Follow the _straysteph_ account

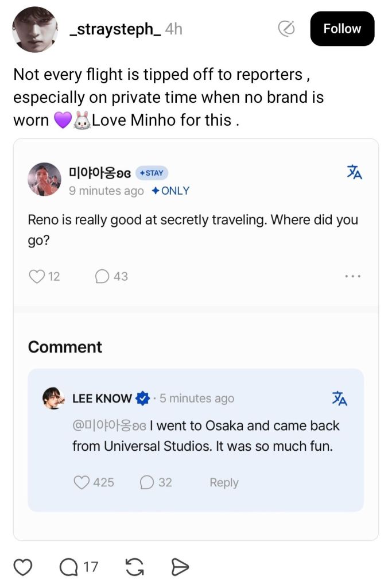[x=342, y=29]
